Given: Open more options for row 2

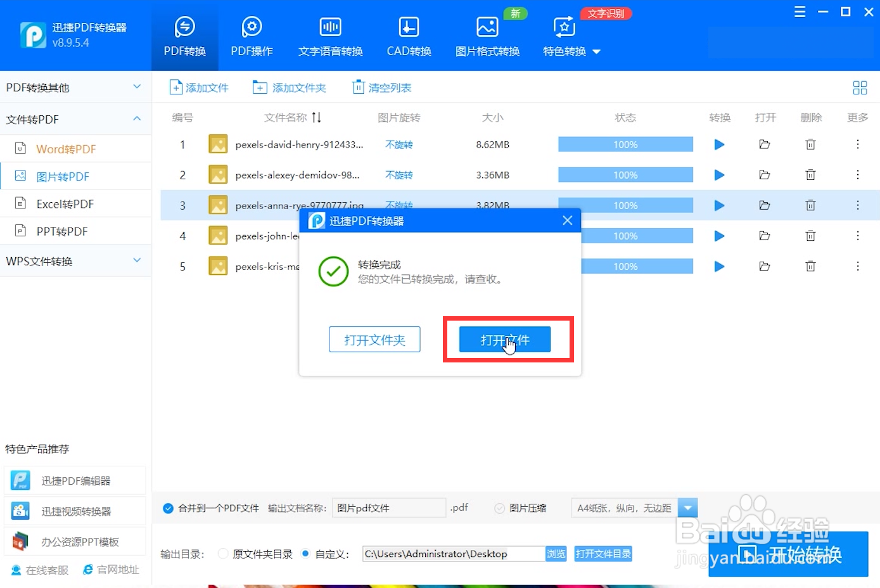Looking at the screenshot, I should 858,175.
